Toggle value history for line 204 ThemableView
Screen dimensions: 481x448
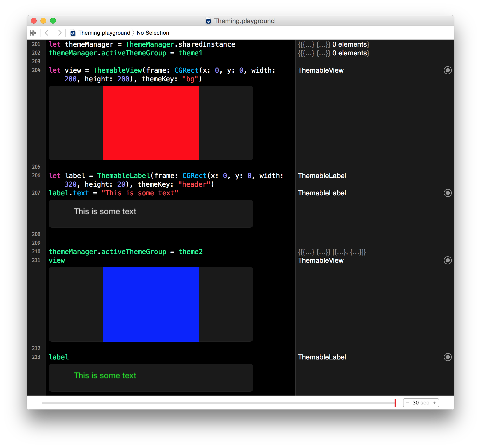pyautogui.click(x=447, y=70)
